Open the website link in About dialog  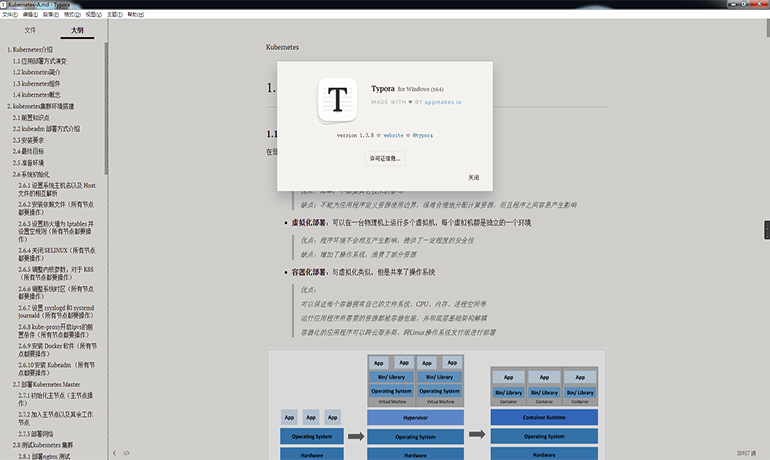393,135
